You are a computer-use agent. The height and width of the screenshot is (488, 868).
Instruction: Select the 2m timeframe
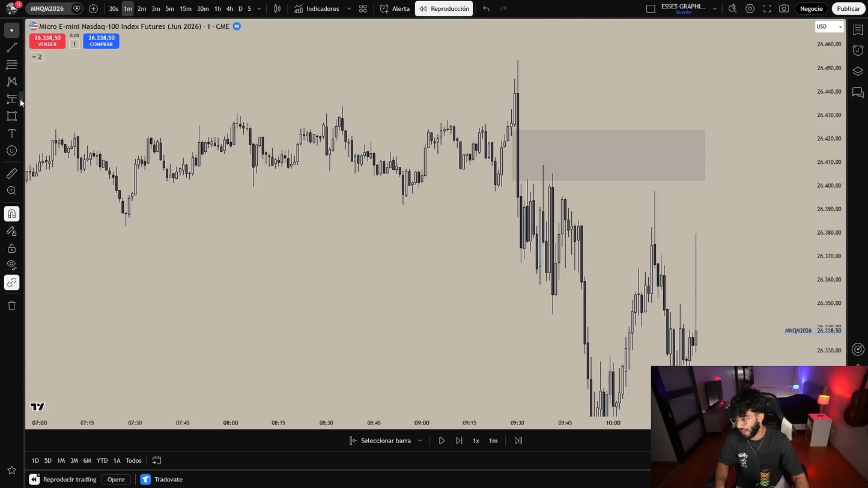[x=142, y=9]
